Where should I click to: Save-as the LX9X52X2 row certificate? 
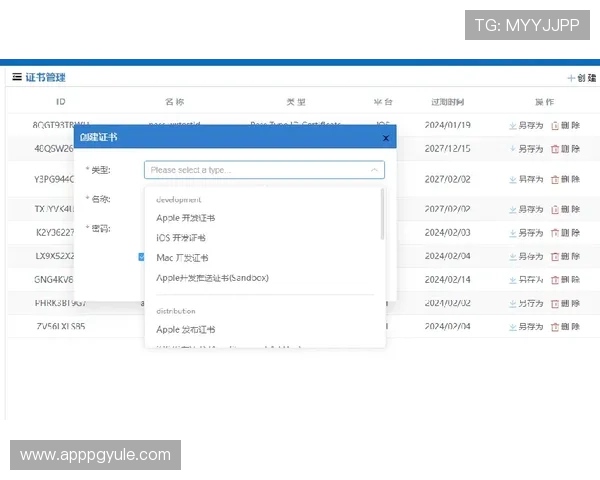tap(526, 256)
